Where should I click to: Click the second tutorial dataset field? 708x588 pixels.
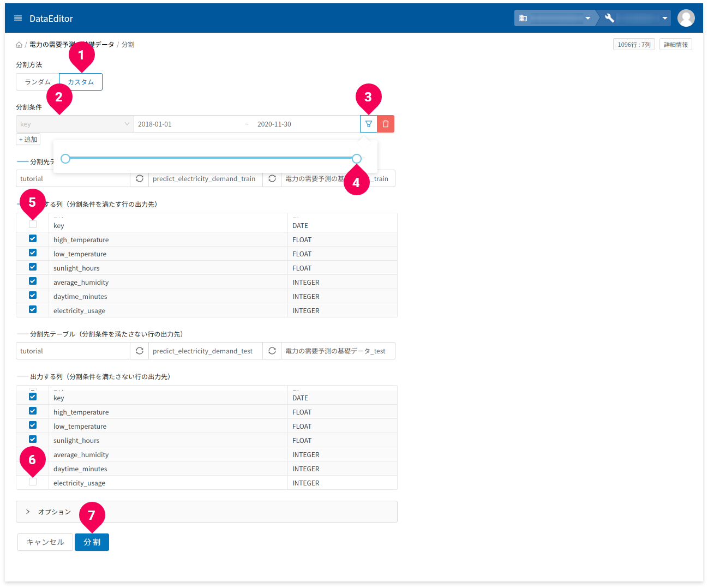point(73,351)
